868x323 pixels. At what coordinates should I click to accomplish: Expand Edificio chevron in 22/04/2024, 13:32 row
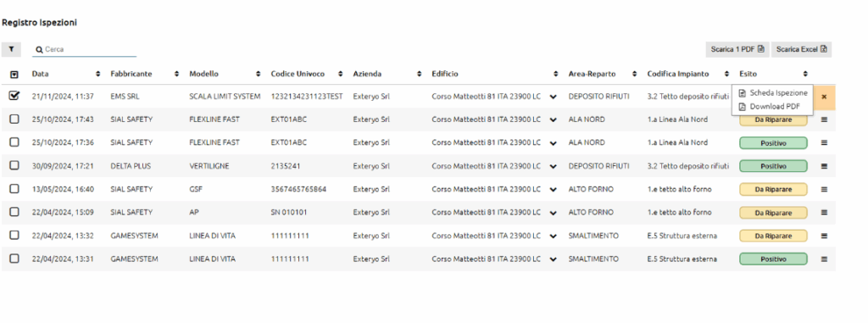coord(553,237)
